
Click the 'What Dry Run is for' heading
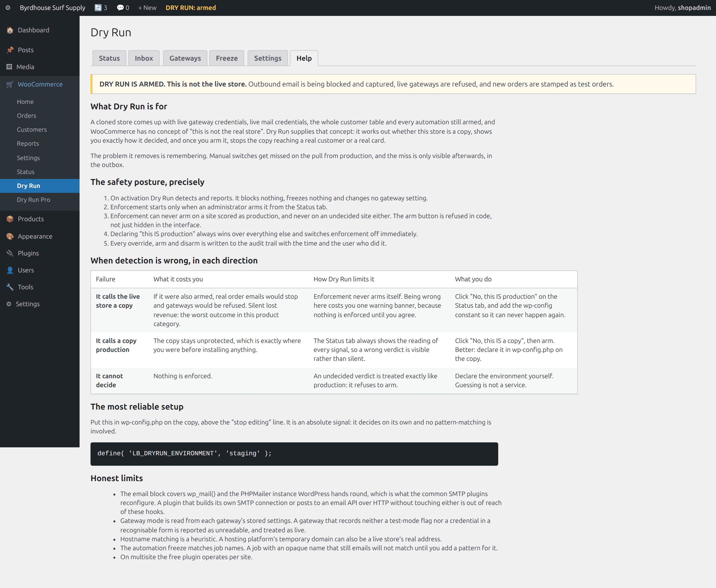(129, 107)
